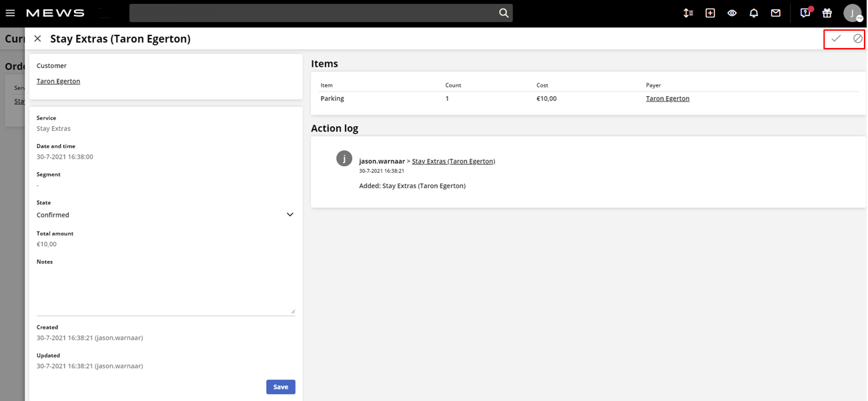Open the profile avatar menu

[852, 13]
